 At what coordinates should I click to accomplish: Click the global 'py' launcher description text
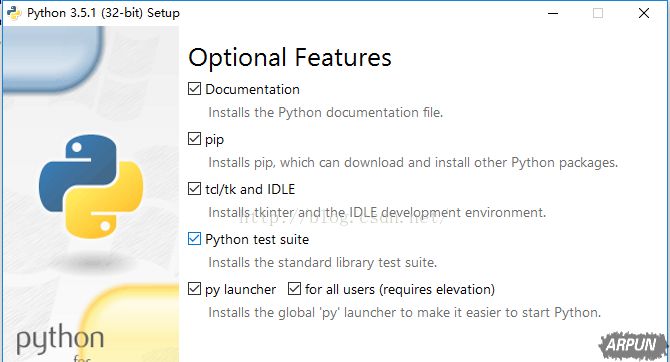click(x=405, y=312)
